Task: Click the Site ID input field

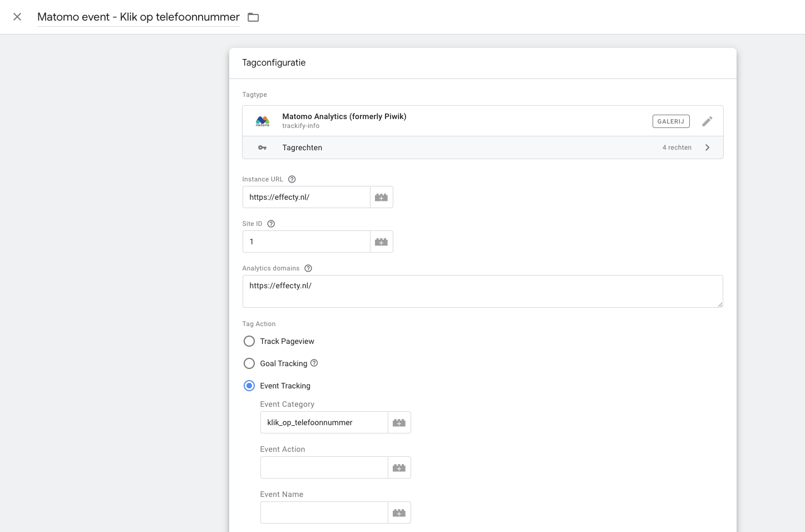Action: 307,242
